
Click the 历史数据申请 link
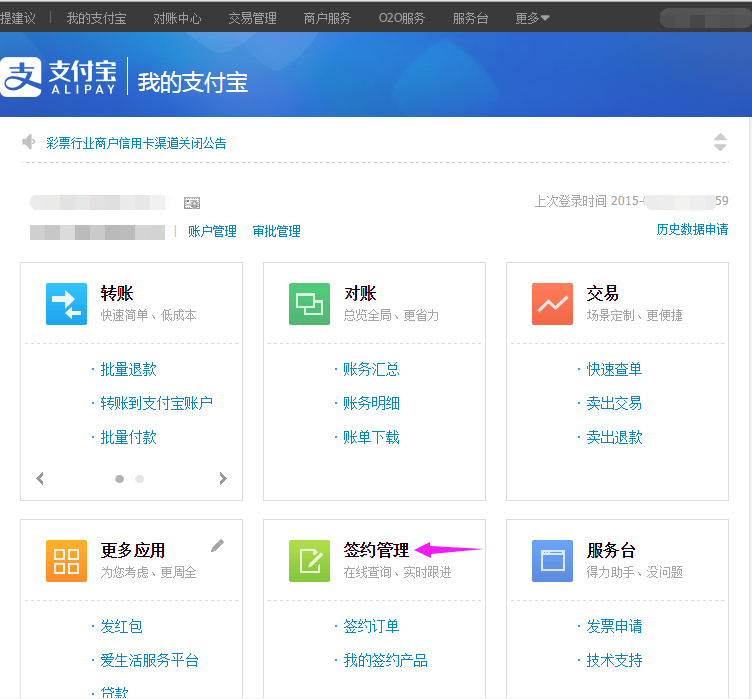tap(692, 229)
